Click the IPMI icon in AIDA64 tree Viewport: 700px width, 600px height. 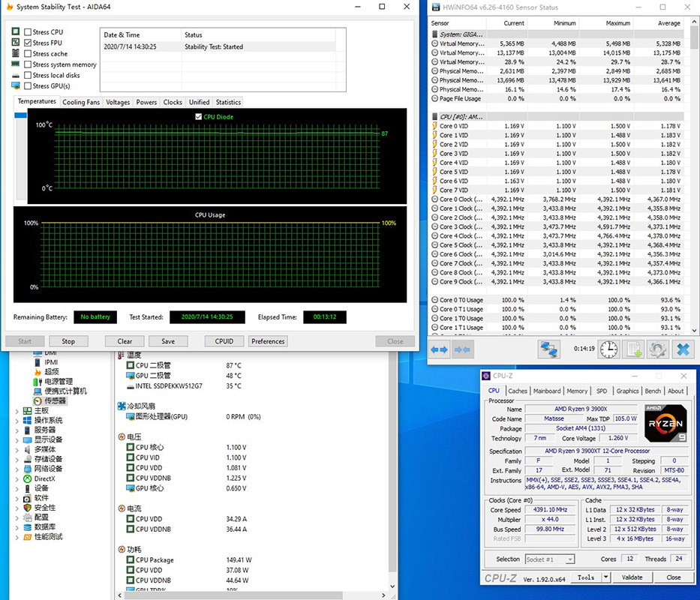(38, 362)
